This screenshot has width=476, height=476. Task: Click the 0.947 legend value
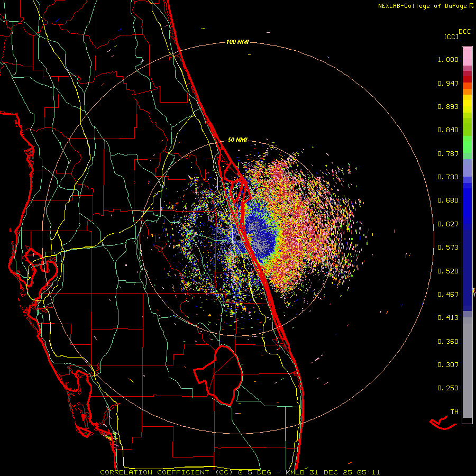tap(448, 83)
